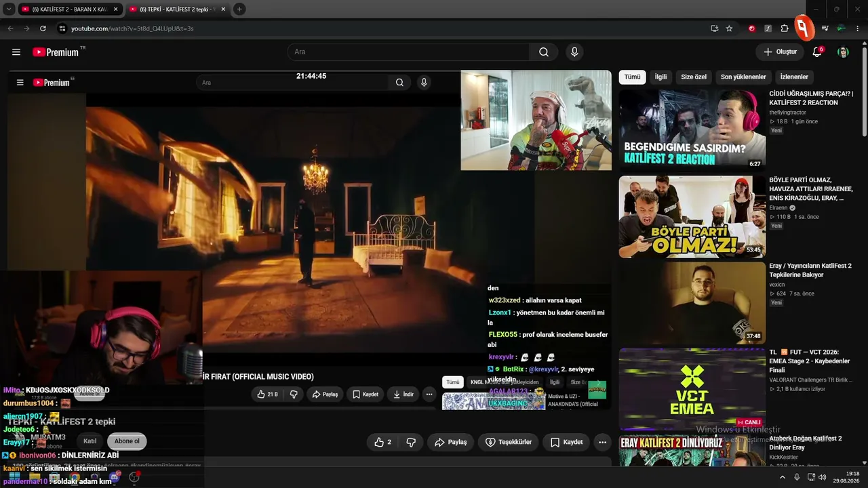Click the browser address bar URL
The image size is (868, 488).
click(x=132, y=28)
